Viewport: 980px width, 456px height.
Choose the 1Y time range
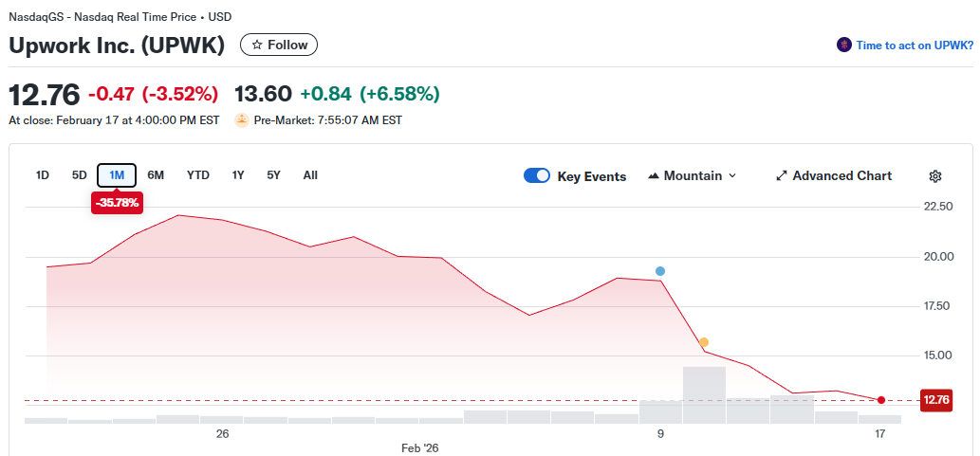point(238,175)
